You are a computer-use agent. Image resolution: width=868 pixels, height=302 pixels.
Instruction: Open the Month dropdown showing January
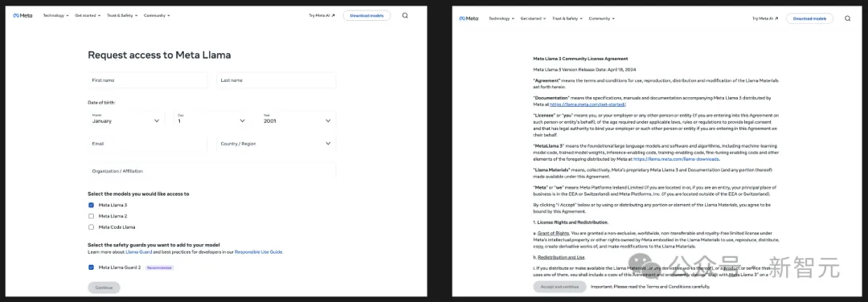point(125,119)
